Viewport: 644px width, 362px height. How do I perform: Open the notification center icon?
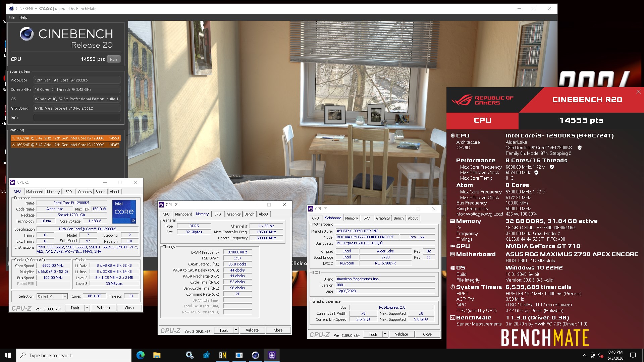pyautogui.click(x=633, y=355)
